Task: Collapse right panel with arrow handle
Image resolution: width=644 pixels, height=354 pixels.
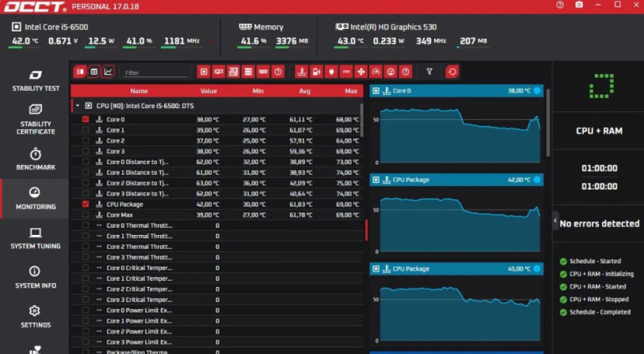Action: pos(556,221)
